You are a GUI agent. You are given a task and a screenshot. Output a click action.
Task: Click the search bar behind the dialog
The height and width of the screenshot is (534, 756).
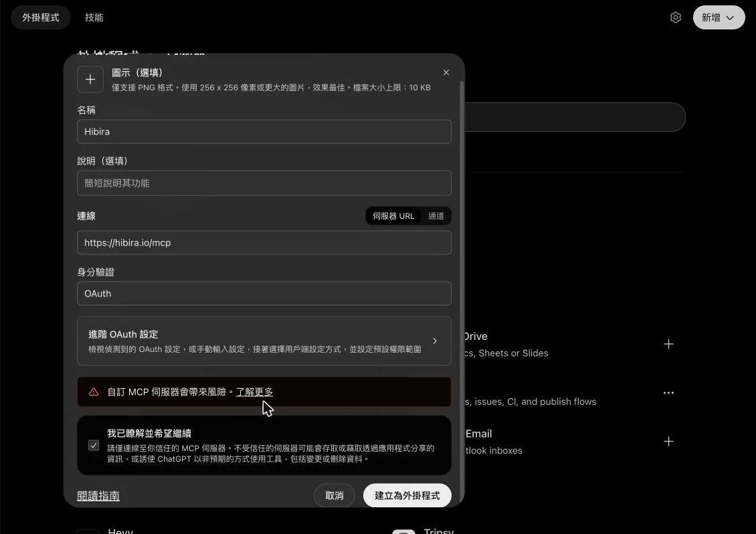click(x=574, y=116)
